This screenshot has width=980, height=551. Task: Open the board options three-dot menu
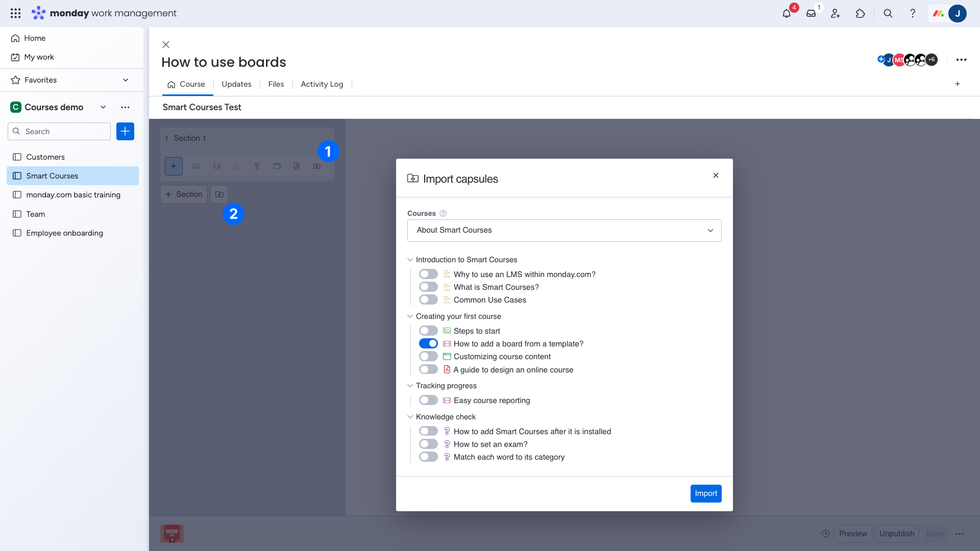pyautogui.click(x=961, y=60)
